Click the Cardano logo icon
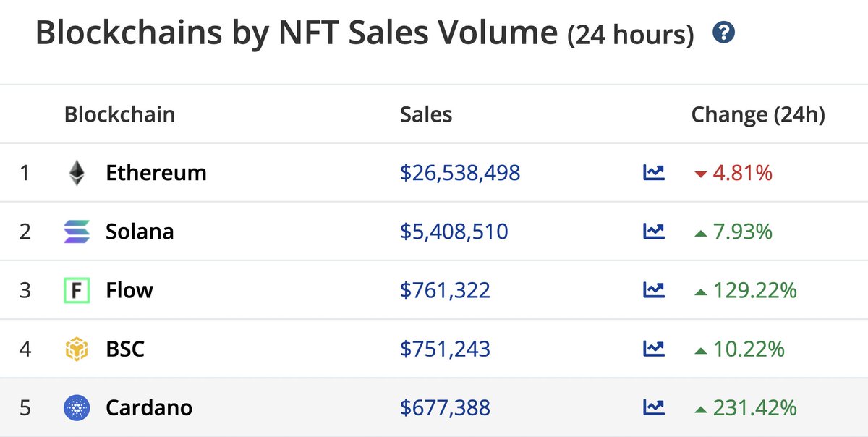The width and height of the screenshot is (868, 437). click(x=76, y=407)
